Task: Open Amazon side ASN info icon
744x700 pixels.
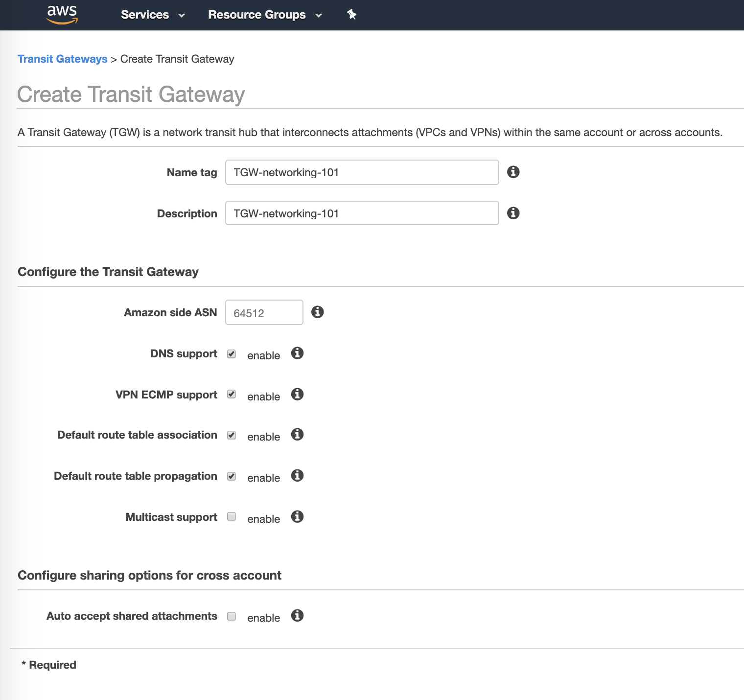Action: tap(317, 312)
